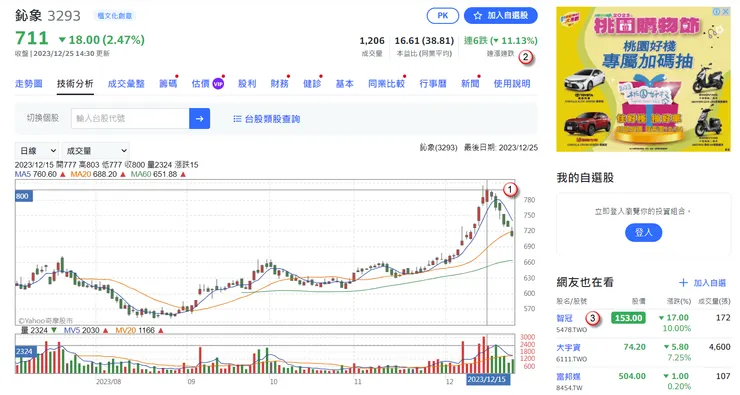740x395 pixels.
Task: Click the MV5 2030 volume average text
Action: pos(82,330)
